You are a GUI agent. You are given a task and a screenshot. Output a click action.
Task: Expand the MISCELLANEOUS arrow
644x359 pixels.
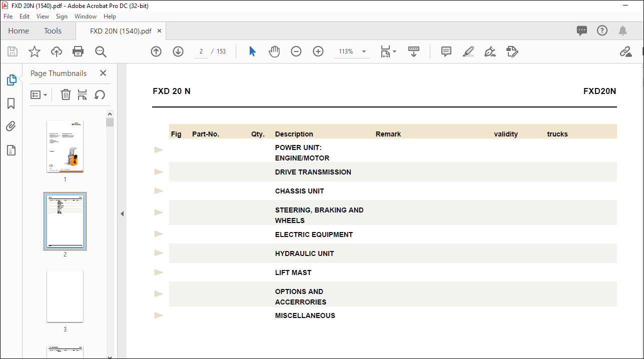coord(159,315)
